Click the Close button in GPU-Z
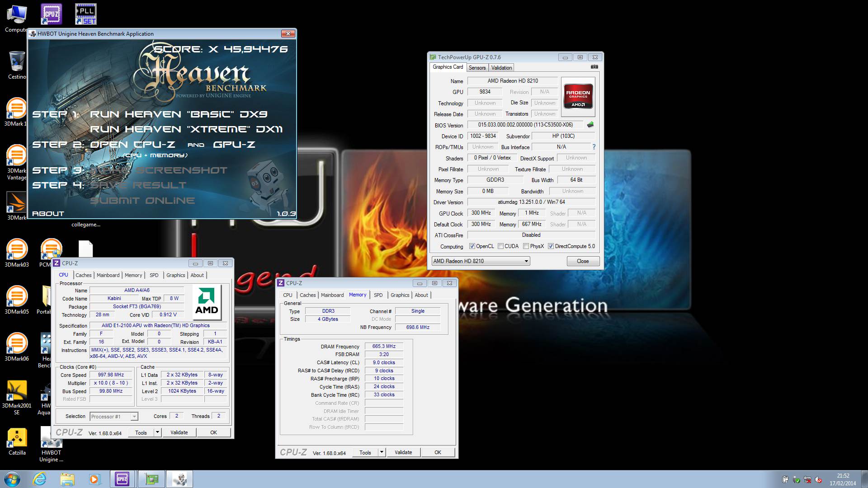Image resolution: width=868 pixels, height=488 pixels. [583, 261]
